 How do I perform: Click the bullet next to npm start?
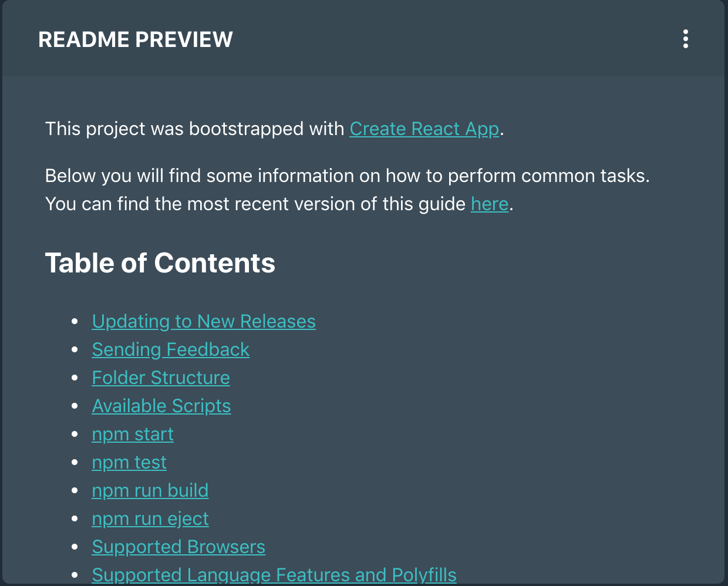(x=75, y=434)
